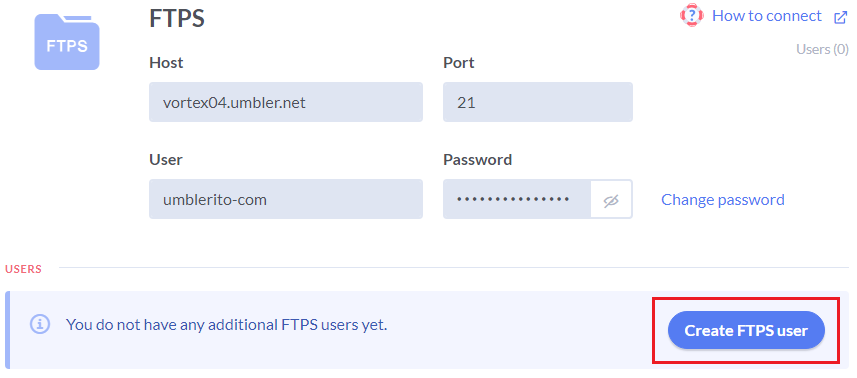Screen dimensions: 857x378
Task: Click the Password label
Action: pyautogui.click(x=478, y=160)
